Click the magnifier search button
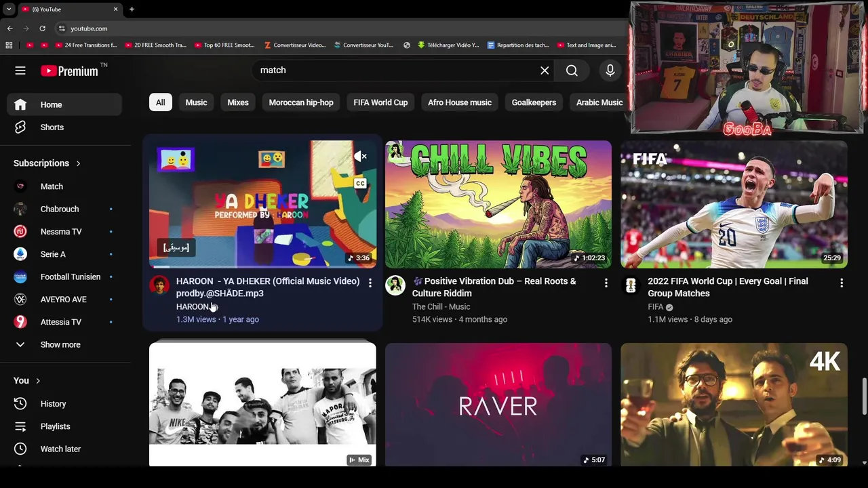This screenshot has height=488, width=868. click(572, 70)
